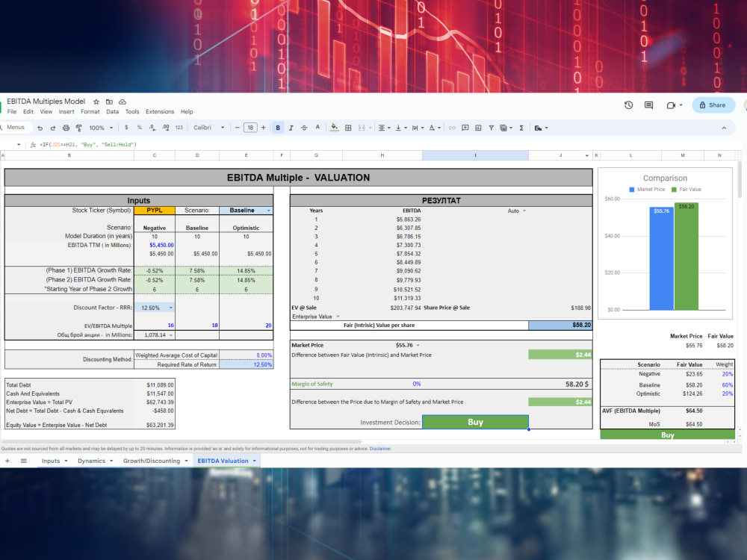This screenshot has height=560, width=747.
Task: Increase font size with plus button
Action: (264, 128)
